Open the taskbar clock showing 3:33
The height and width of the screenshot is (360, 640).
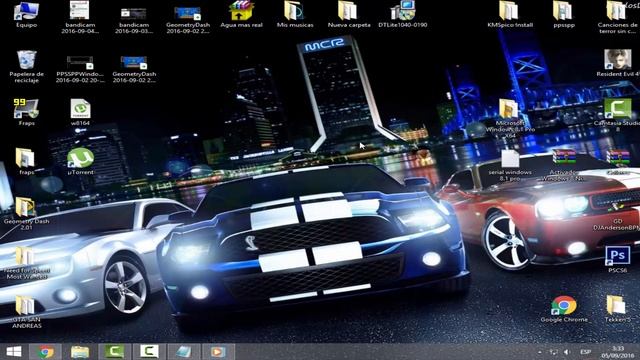point(618,352)
